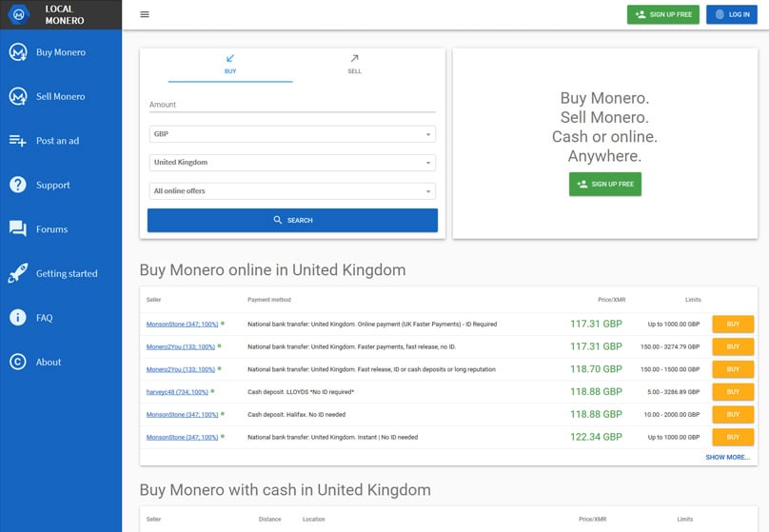Viewport: 769px width, 532px height.
Task: Click 'Cash deposit: Halifax. No ID needed' text
Action: [x=296, y=414]
